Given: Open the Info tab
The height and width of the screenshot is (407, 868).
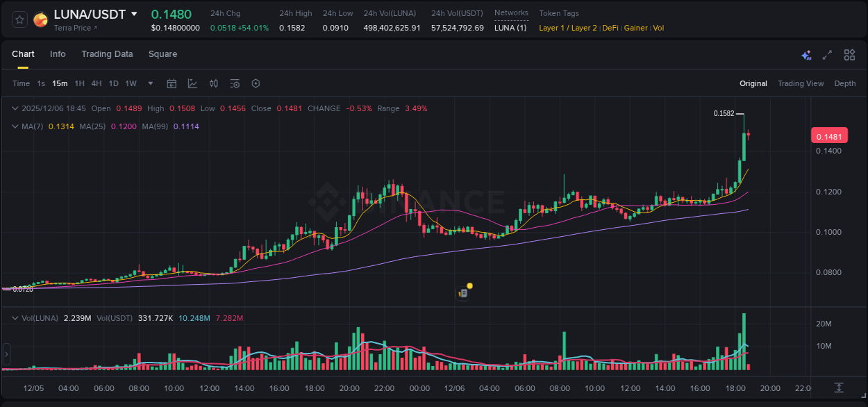Looking at the screenshot, I should pyautogui.click(x=58, y=53).
